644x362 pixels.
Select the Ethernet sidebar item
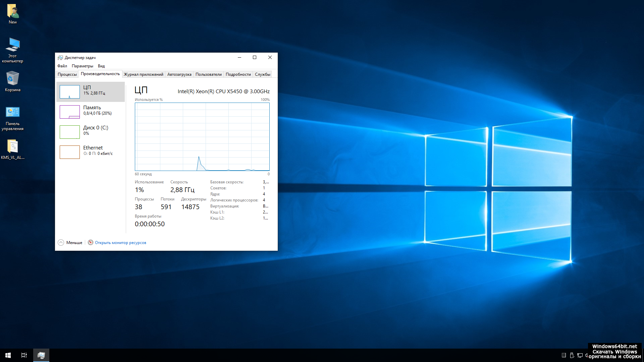(93, 148)
